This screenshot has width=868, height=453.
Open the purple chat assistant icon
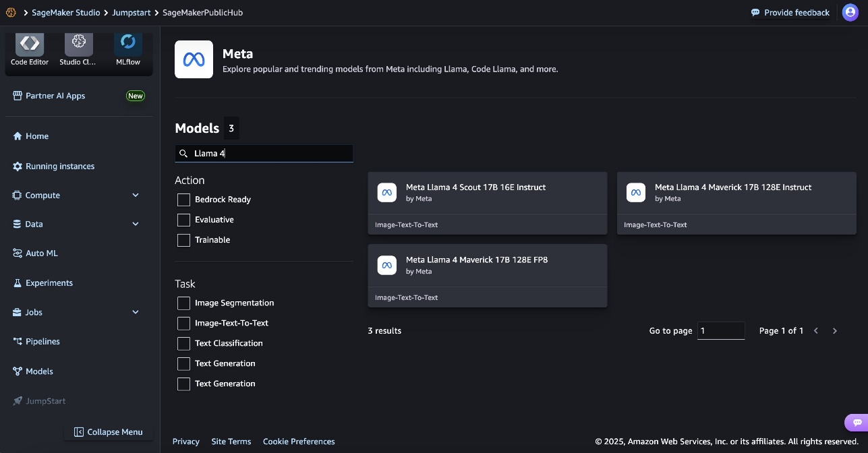857,423
